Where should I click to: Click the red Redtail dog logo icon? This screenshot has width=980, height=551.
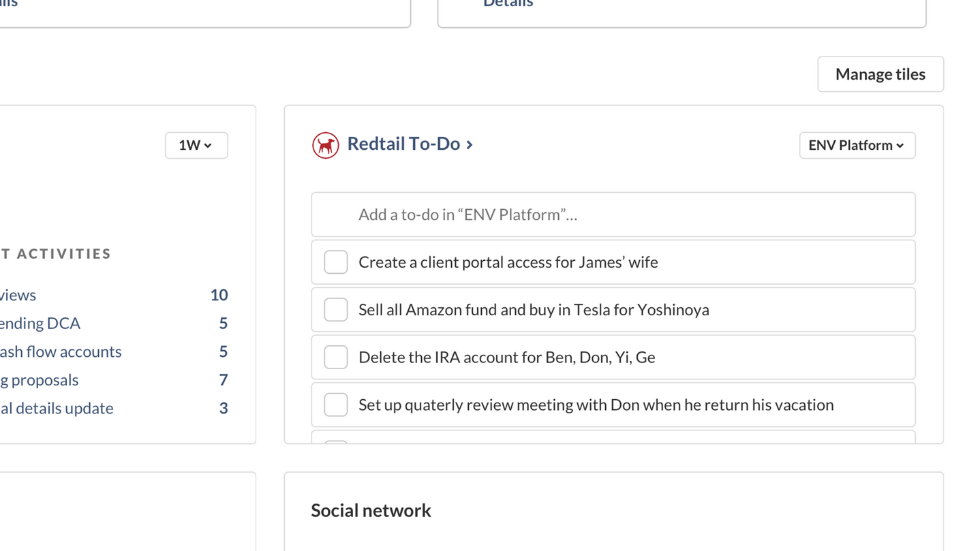pos(325,145)
